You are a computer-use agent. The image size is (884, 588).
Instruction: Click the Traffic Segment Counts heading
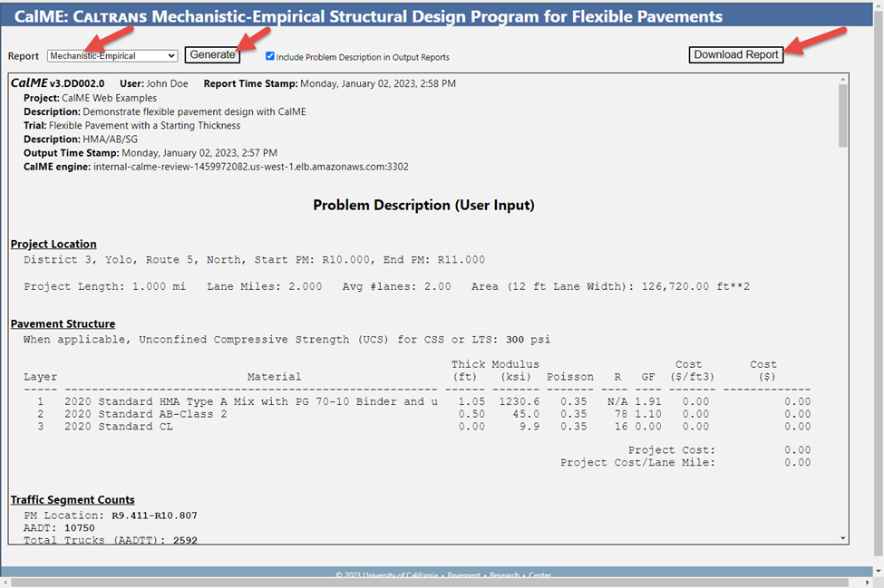(x=73, y=499)
